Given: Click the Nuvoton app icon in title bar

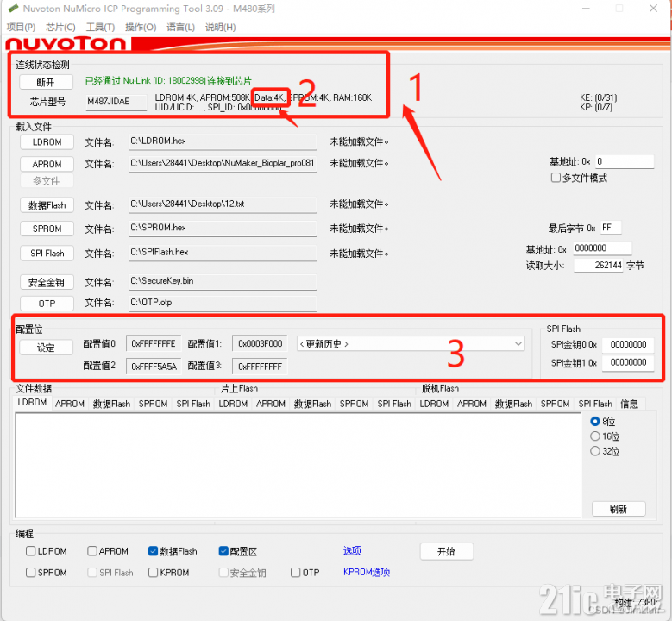Looking at the screenshot, I should (x=14, y=8).
